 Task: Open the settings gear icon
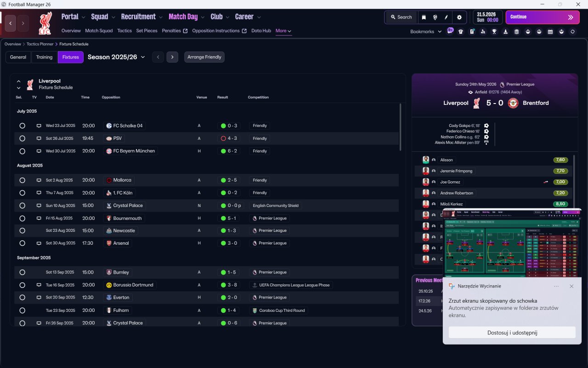[459, 17]
